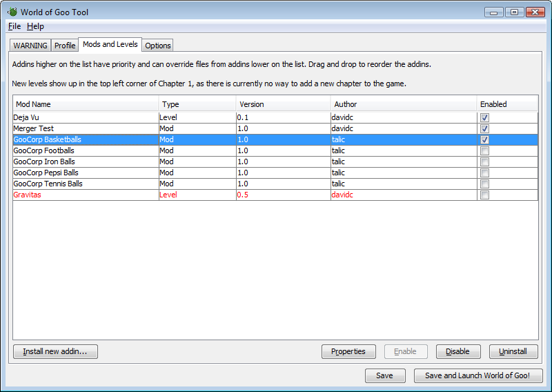The image size is (552, 392).
Task: Switch to the Profile tab
Action: pyautogui.click(x=65, y=46)
